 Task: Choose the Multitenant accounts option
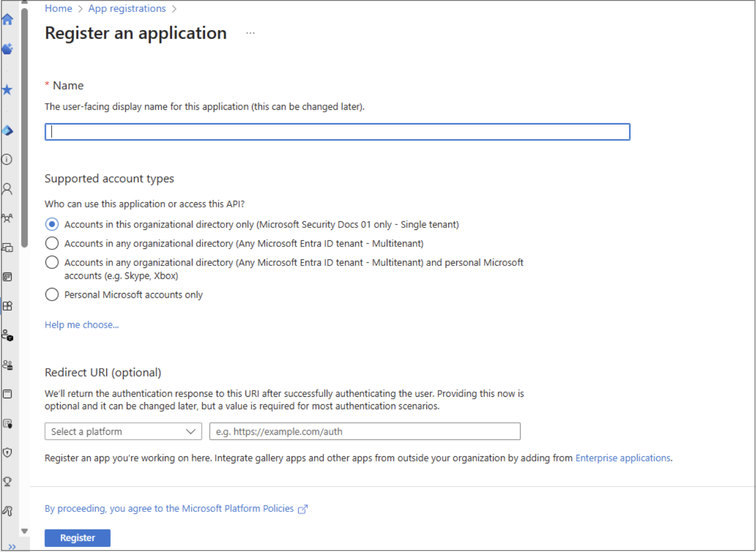coord(52,243)
